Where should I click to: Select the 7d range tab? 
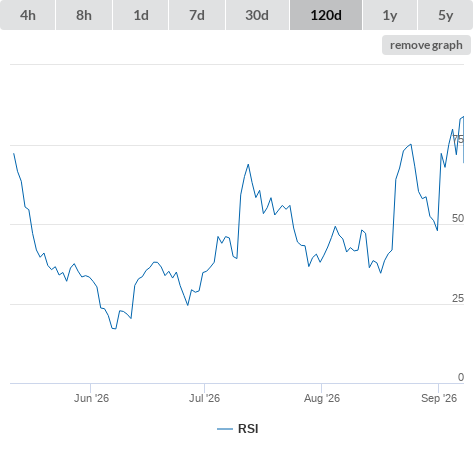pos(197,15)
